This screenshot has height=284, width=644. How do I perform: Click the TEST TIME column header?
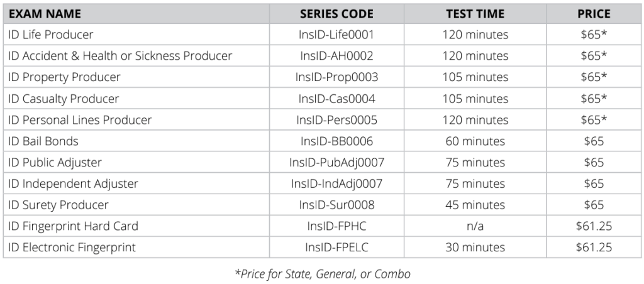click(x=475, y=14)
